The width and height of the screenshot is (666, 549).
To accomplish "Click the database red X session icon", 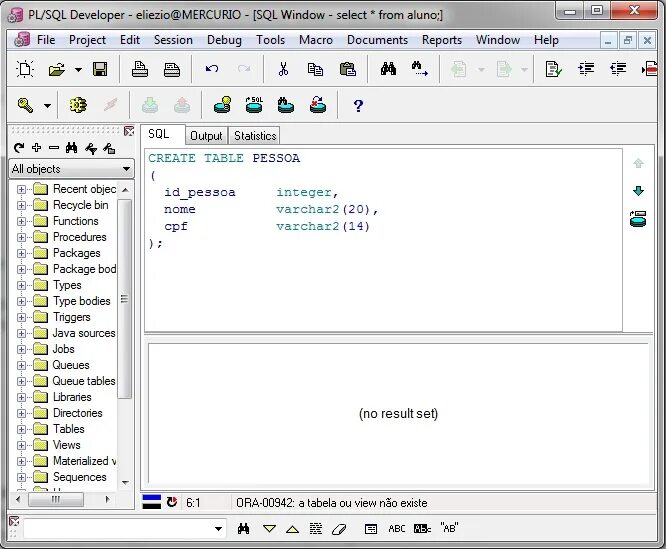I will click(318, 105).
